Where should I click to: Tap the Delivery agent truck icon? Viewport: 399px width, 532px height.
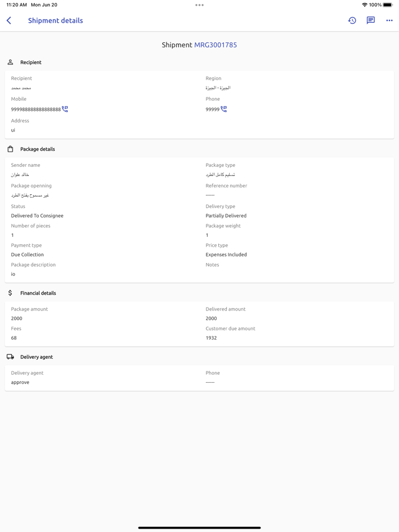[10, 357]
